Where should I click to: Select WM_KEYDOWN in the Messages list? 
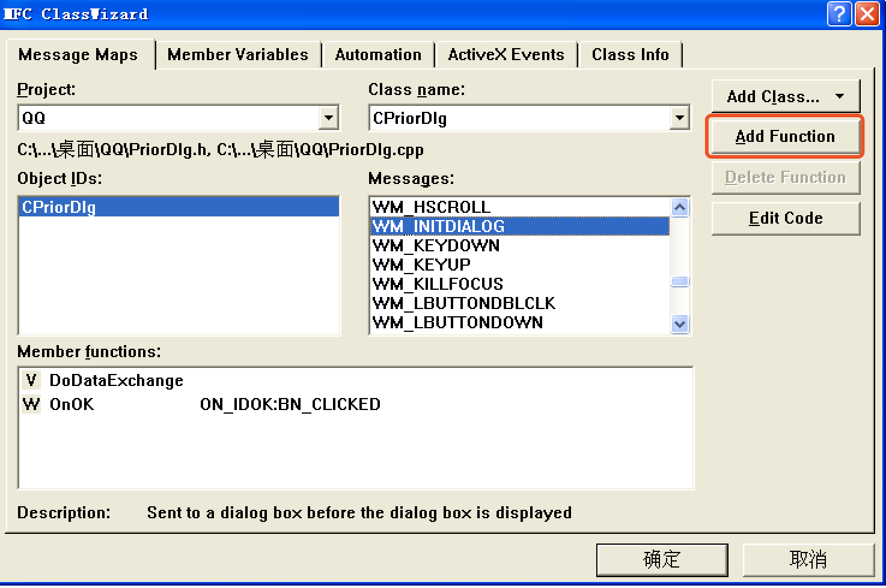tap(435, 245)
